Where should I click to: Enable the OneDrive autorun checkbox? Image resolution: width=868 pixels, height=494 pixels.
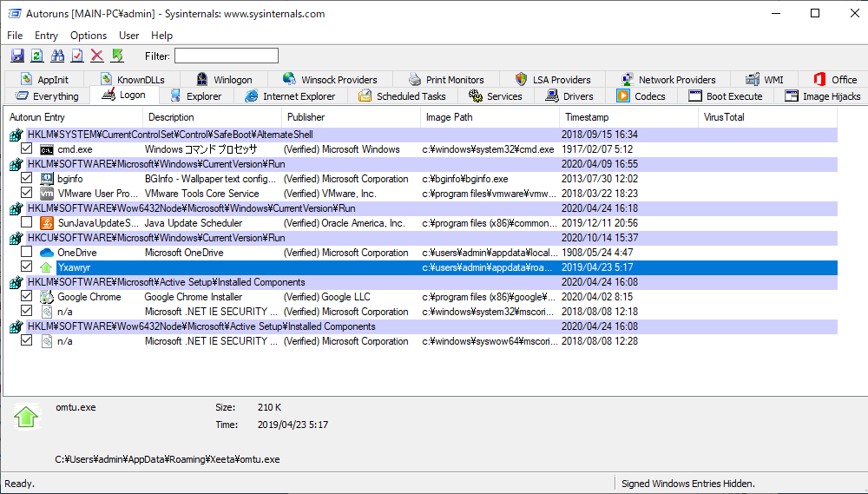click(26, 252)
